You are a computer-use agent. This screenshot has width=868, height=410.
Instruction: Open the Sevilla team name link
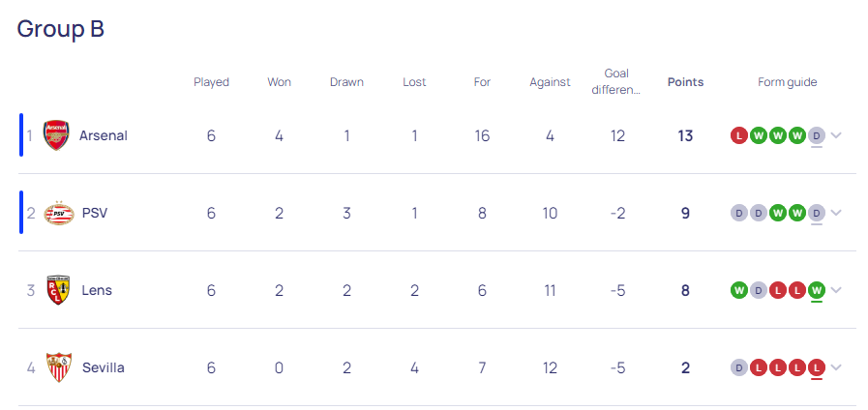point(104,367)
